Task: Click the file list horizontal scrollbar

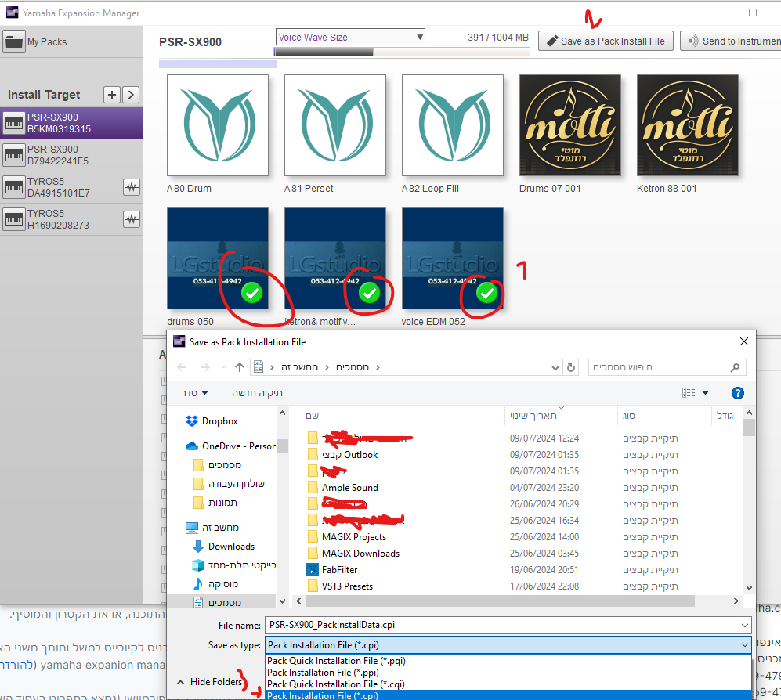Action: coord(500,601)
